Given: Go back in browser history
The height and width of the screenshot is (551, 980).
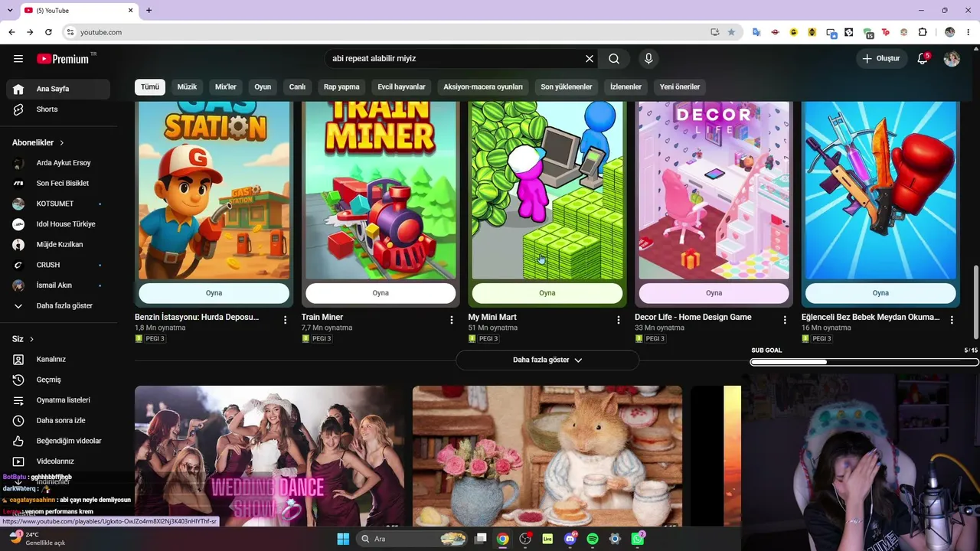Looking at the screenshot, I should [11, 32].
